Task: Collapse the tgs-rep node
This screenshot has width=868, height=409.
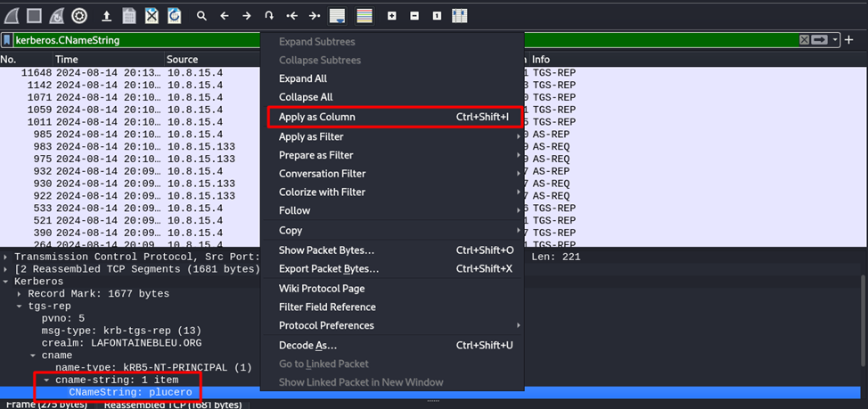Action: point(20,306)
